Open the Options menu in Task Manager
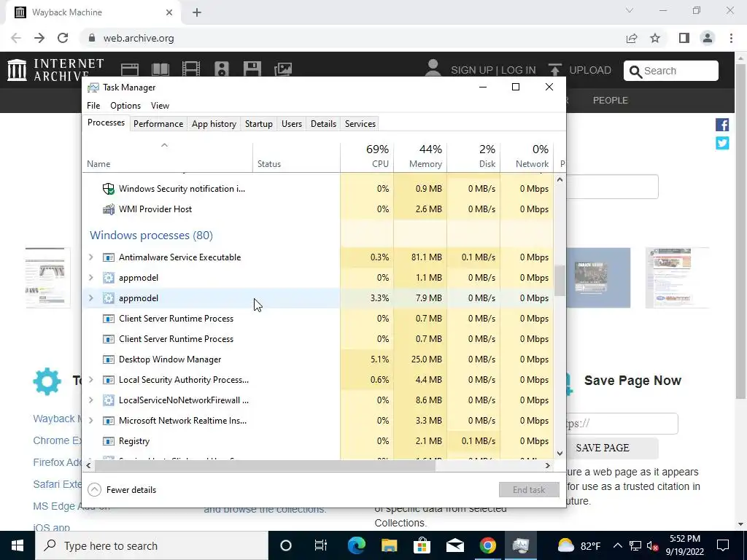The width and height of the screenshot is (747, 560). coord(125,106)
